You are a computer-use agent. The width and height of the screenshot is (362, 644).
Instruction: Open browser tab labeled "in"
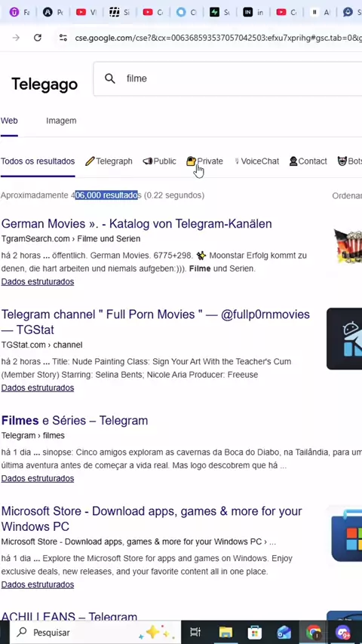pyautogui.click(x=253, y=12)
